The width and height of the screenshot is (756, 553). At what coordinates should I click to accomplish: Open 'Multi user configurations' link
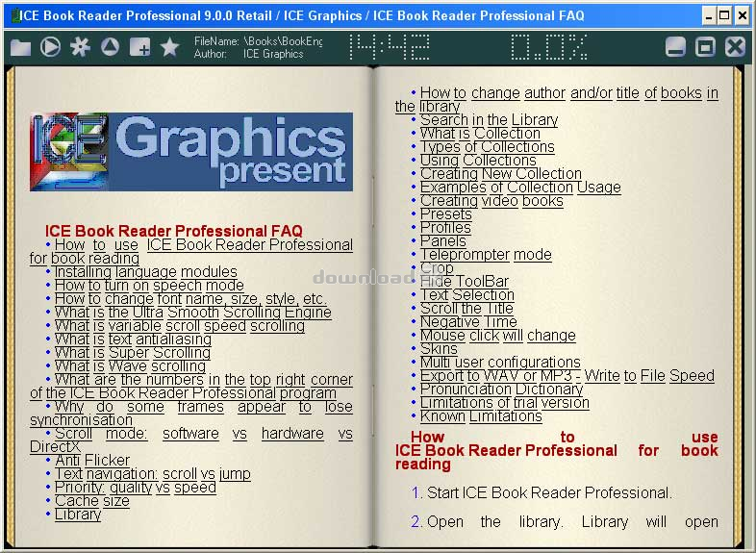pos(500,363)
